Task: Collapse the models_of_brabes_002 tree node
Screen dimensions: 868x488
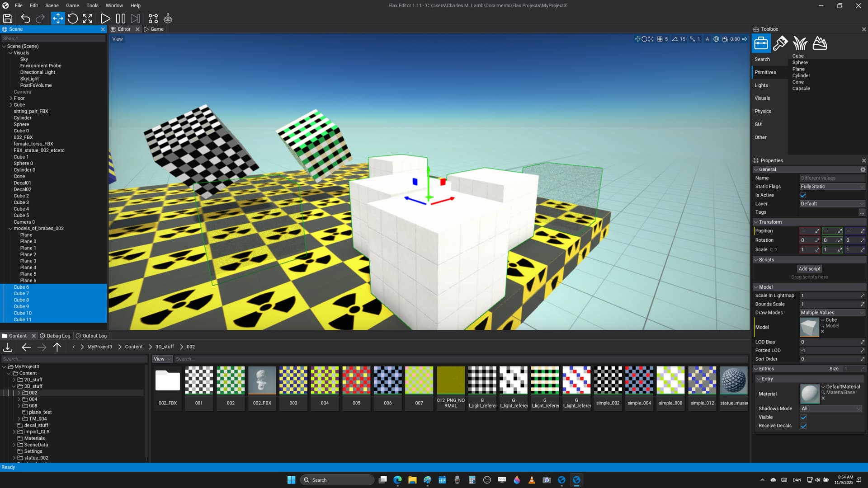Action: 10,229
